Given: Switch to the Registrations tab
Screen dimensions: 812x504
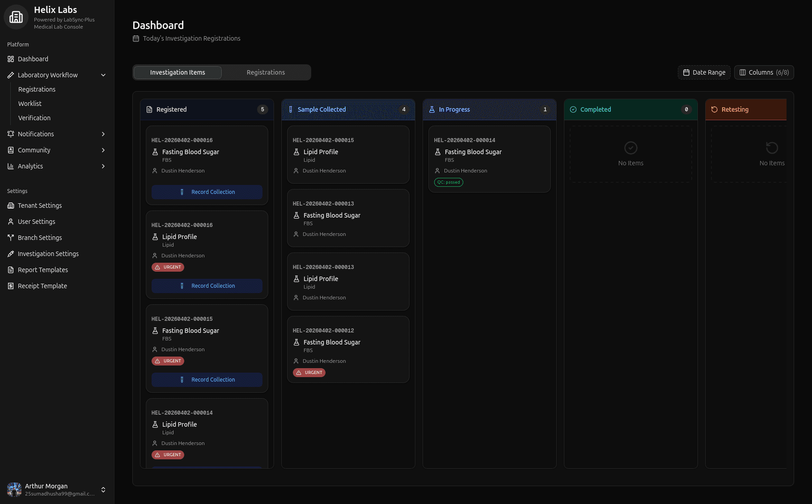Looking at the screenshot, I should [266, 72].
